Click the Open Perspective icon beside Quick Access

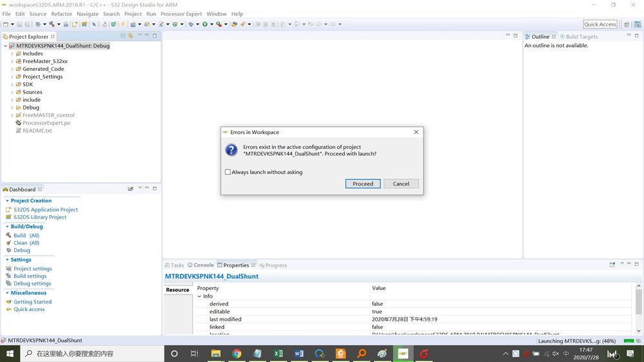[x=627, y=24]
